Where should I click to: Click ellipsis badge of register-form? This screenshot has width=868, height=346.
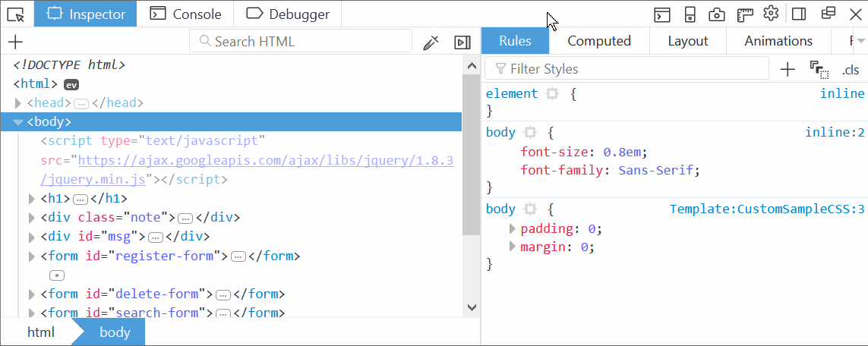tap(238, 256)
